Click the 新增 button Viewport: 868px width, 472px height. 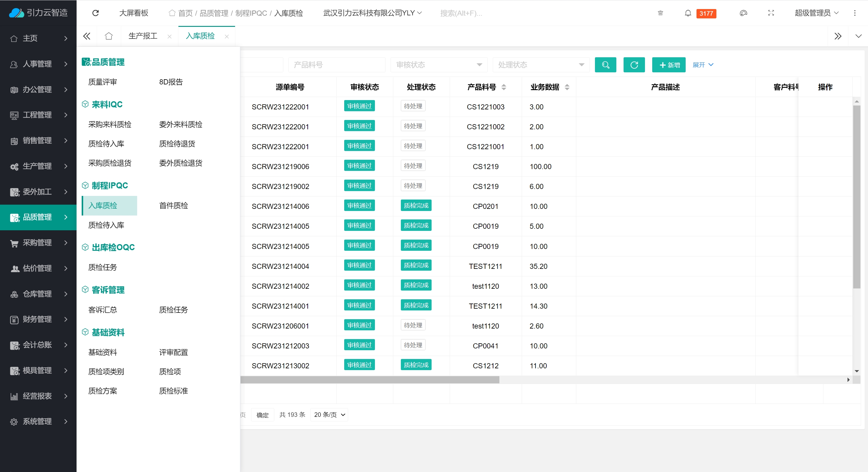tap(668, 65)
